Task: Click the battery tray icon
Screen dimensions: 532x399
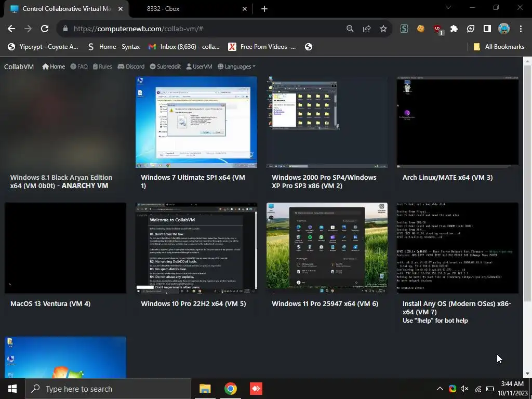Action: pyautogui.click(x=490, y=389)
